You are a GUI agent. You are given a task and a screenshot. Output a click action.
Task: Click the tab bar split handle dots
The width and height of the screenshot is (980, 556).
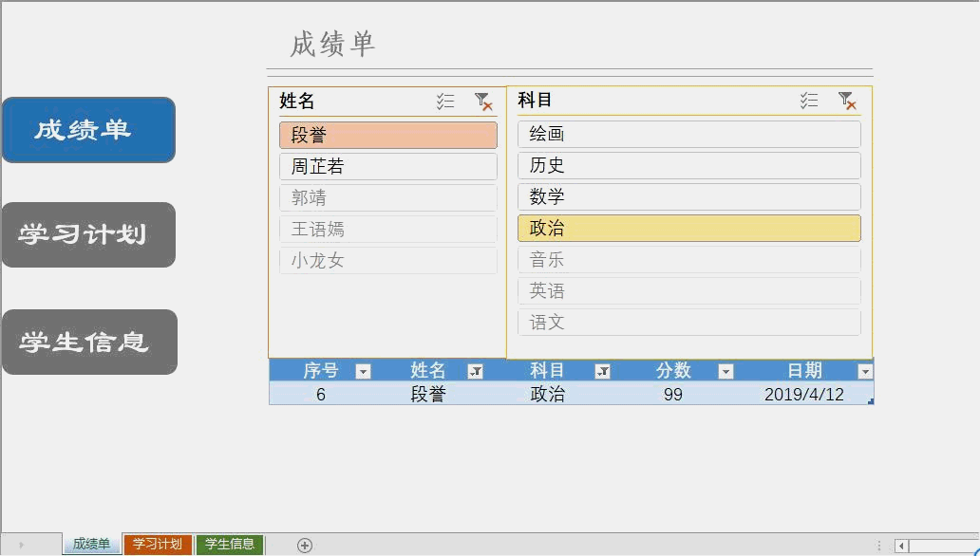click(878, 546)
